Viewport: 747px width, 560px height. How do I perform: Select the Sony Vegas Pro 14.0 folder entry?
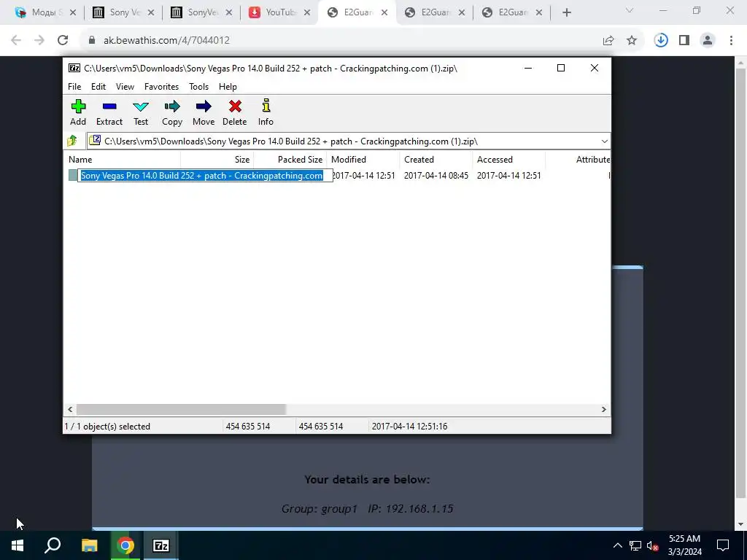(x=201, y=176)
